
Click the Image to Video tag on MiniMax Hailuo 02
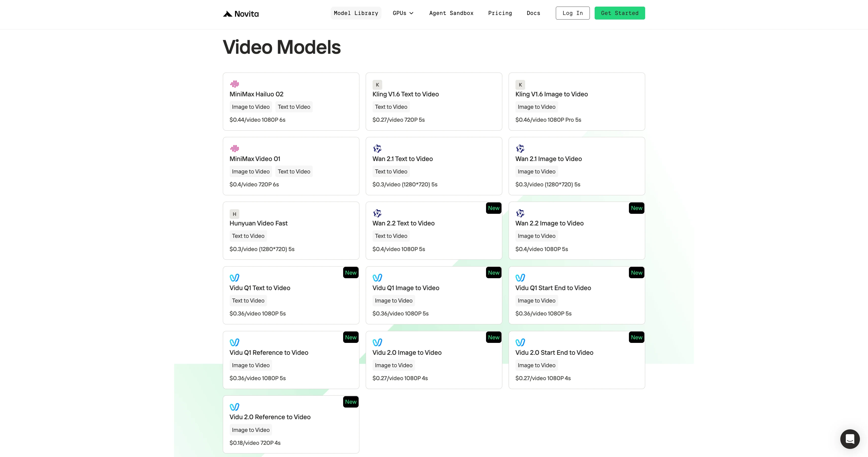[251, 107]
